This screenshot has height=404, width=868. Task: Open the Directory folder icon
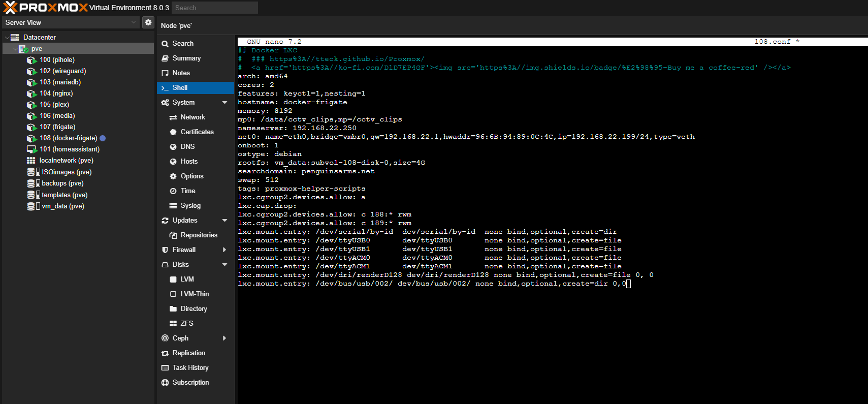click(173, 309)
